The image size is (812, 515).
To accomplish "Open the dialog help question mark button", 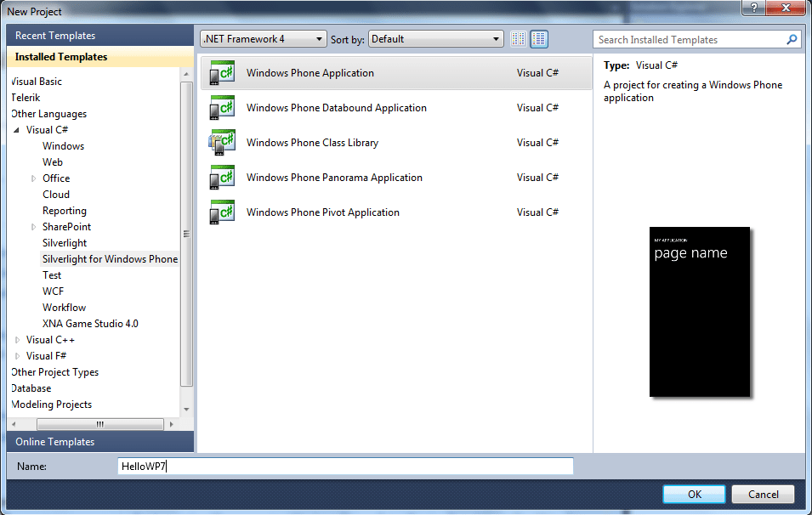I will point(753,8).
